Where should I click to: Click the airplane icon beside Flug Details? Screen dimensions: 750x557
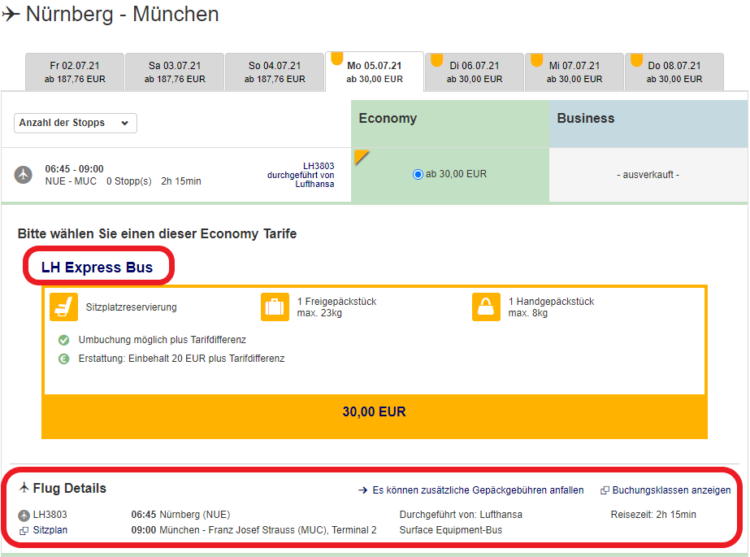click(24, 488)
